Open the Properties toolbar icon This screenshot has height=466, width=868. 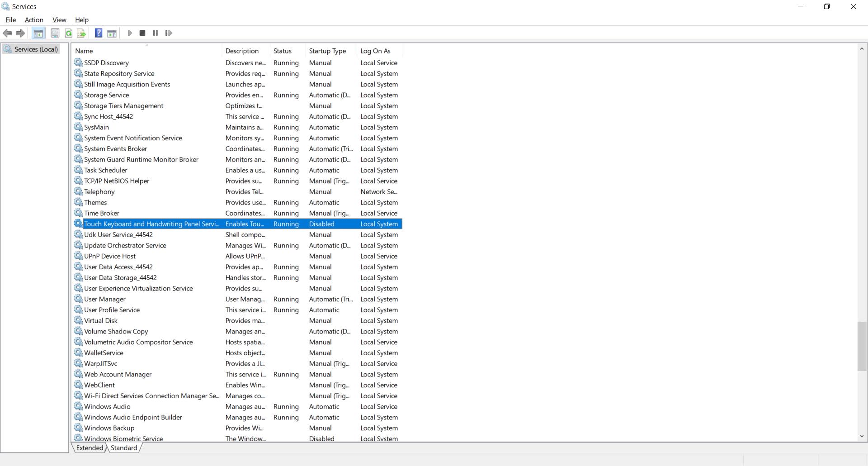55,33
